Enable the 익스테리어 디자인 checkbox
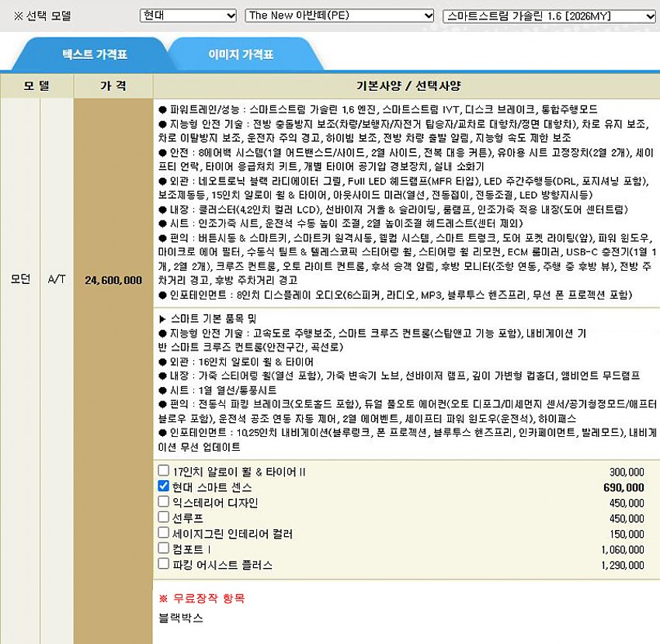This screenshot has height=644, width=660. tap(163, 502)
